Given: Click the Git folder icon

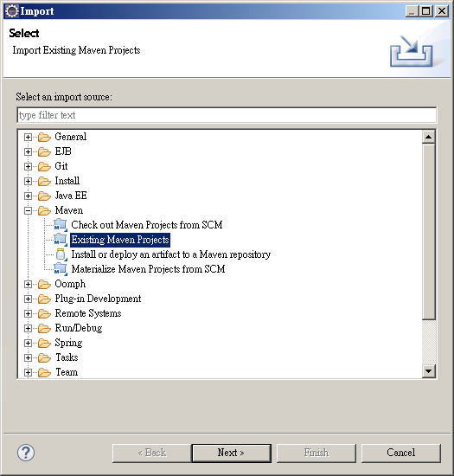Looking at the screenshot, I should (x=44, y=167).
